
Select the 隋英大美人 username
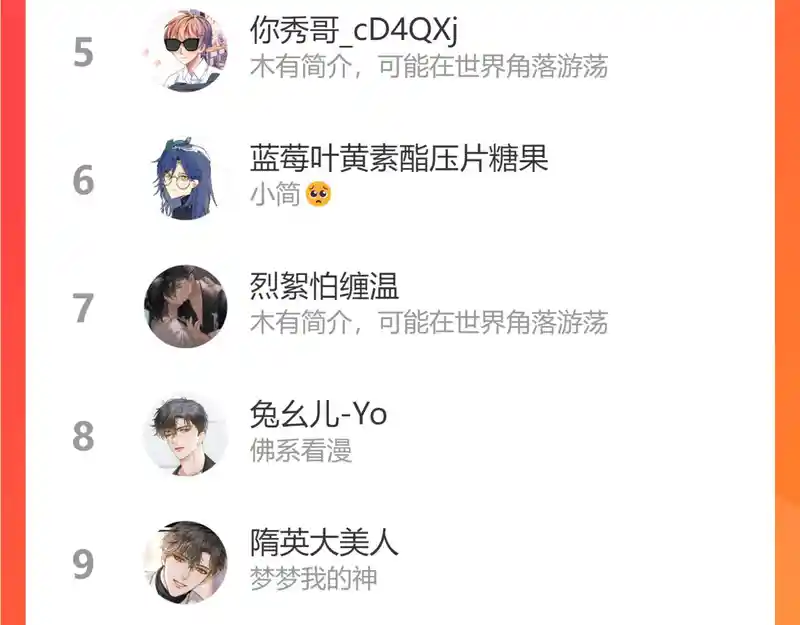point(324,542)
